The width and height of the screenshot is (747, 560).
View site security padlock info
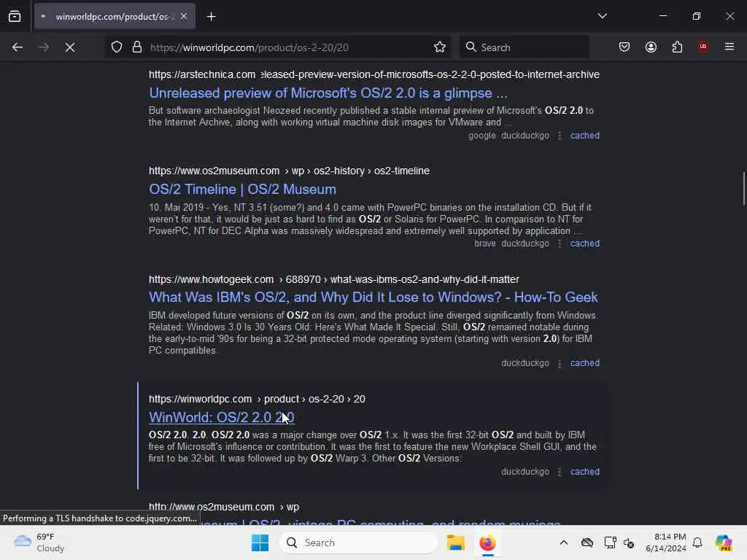point(137,47)
